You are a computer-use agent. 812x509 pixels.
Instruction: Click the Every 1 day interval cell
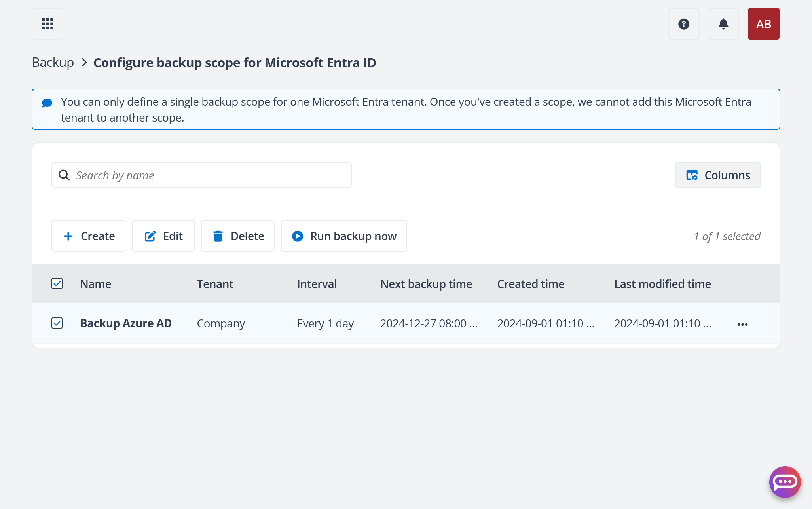pyautogui.click(x=325, y=323)
